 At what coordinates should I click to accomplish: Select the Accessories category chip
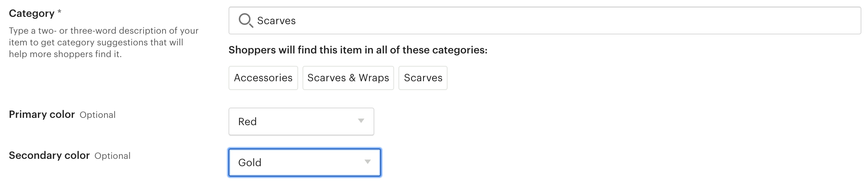click(x=263, y=78)
